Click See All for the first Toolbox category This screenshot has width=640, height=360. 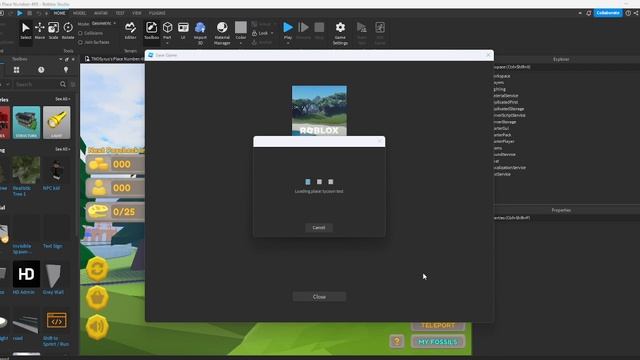tap(63, 99)
